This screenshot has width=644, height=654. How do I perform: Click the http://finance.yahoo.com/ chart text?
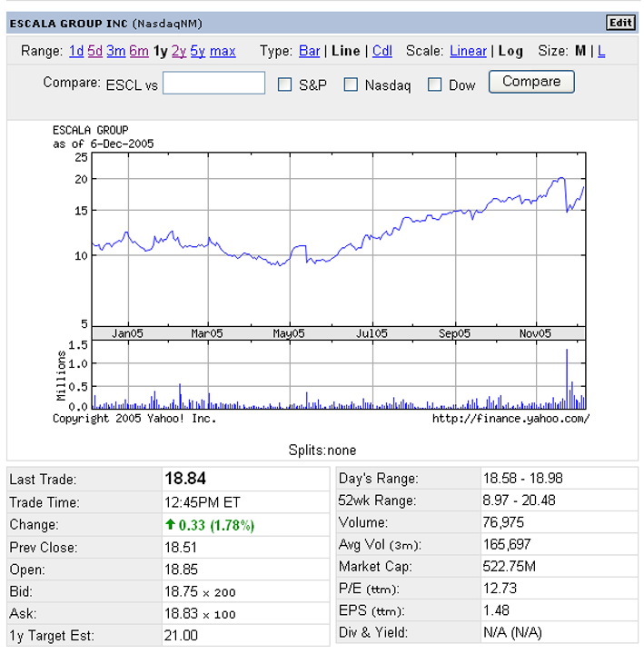(x=511, y=419)
